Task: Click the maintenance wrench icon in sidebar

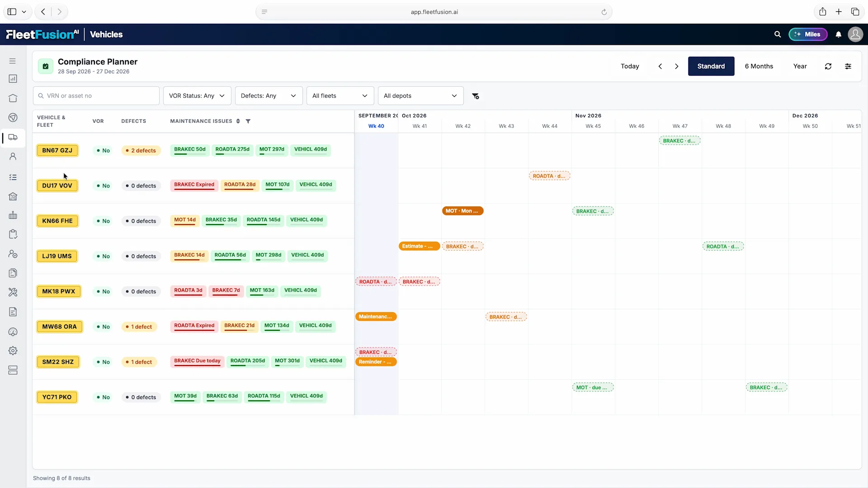Action: point(13,292)
